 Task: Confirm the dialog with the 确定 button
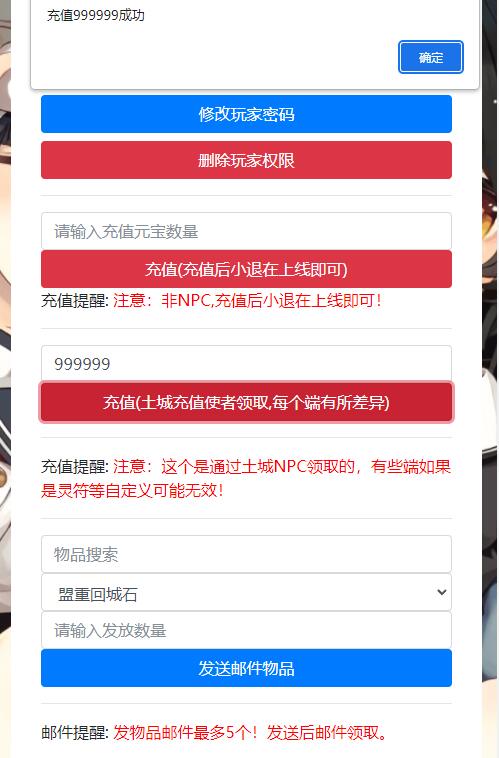430,57
